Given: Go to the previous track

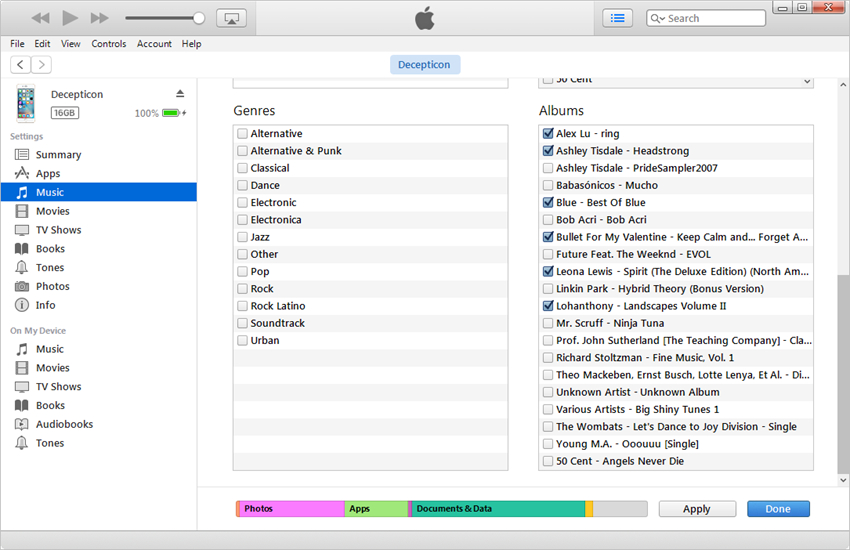Looking at the screenshot, I should click(40, 18).
